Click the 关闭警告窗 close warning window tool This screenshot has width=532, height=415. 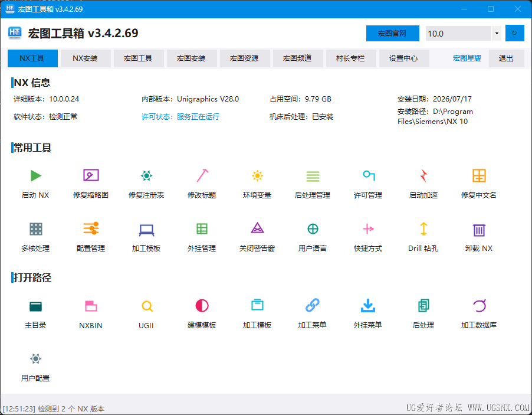257,228
